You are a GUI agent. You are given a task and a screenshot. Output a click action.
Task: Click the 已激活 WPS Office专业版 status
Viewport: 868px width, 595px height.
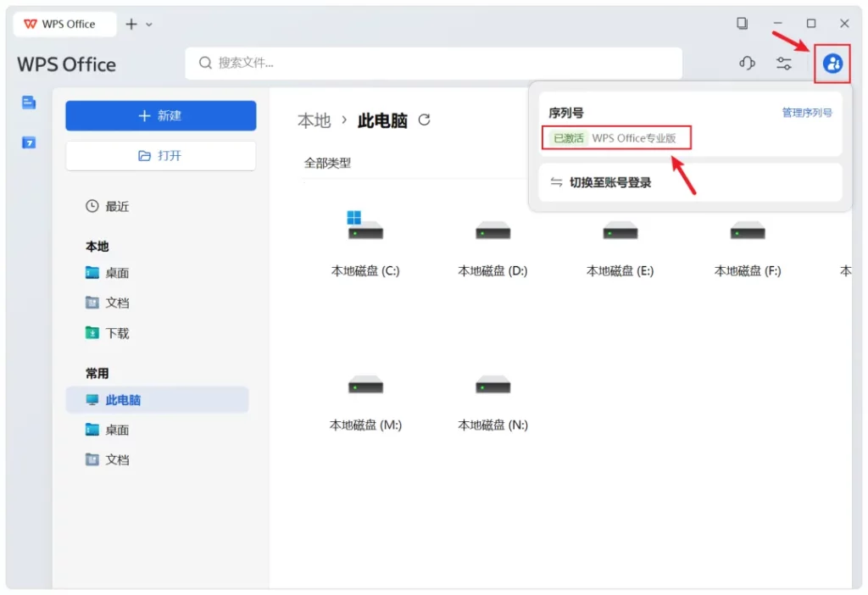tap(616, 138)
